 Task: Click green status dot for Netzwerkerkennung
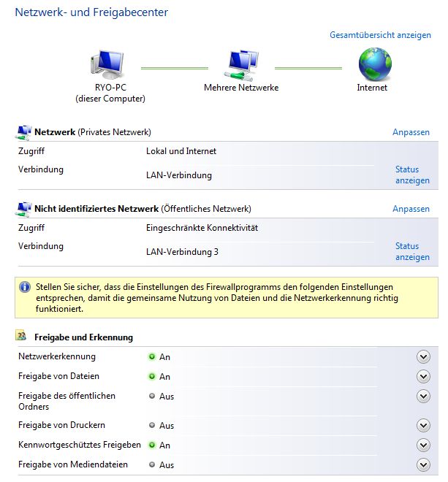(152, 356)
